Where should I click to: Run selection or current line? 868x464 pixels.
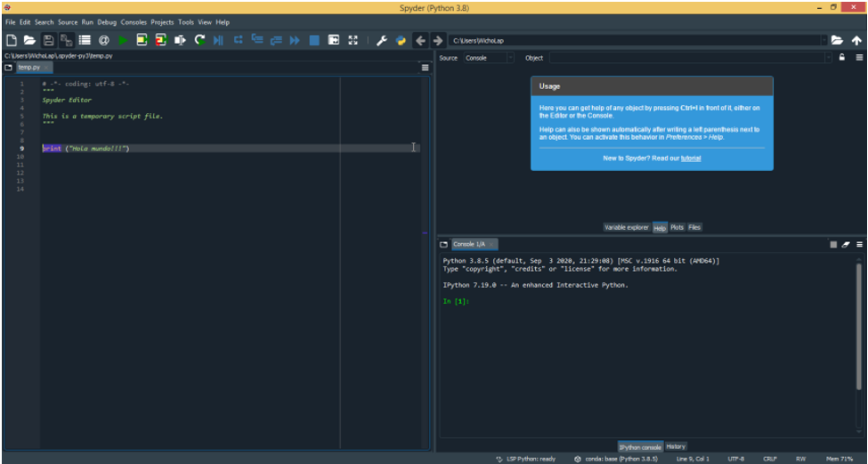click(180, 40)
